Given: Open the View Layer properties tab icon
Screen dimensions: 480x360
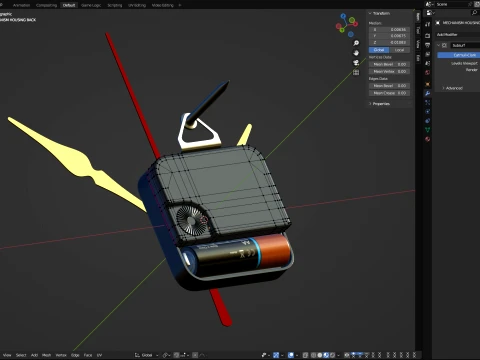Looking at the screenshot, I should point(428,54).
